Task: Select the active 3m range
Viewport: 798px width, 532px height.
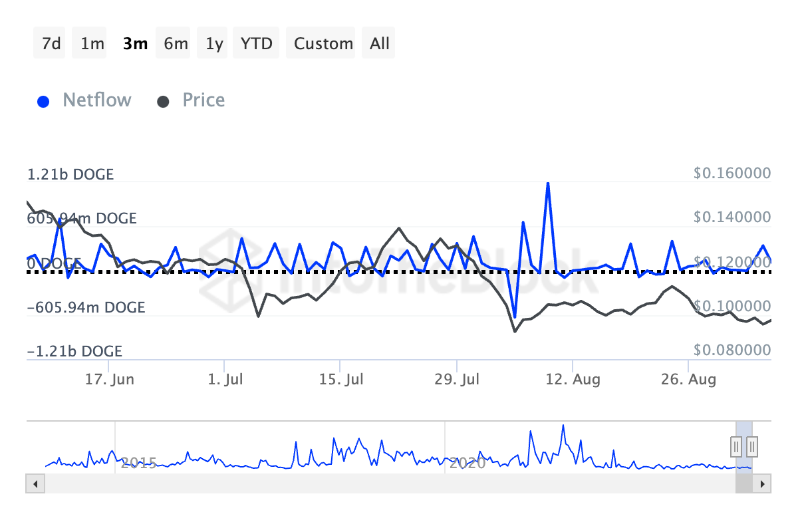Action: click(x=135, y=44)
